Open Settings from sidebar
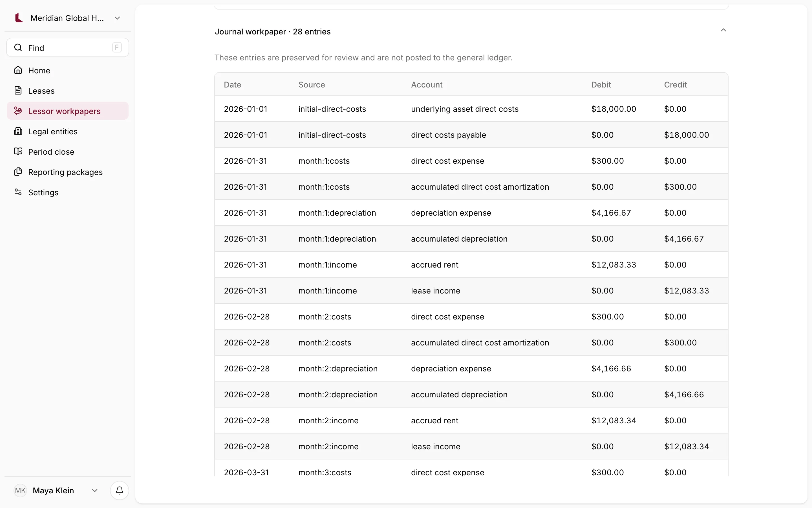Viewport: 812px width, 508px height. pos(67,192)
